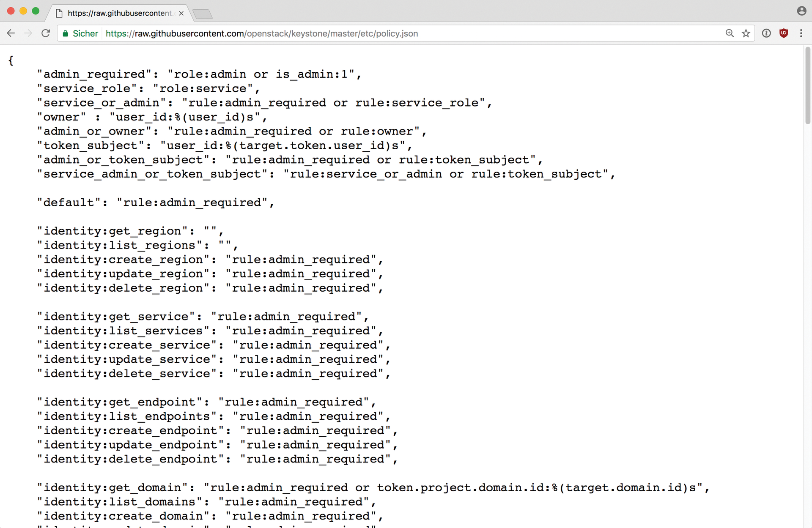Click "identity:create_domain" line
Viewport: 812px width, 528px height.
210,516
